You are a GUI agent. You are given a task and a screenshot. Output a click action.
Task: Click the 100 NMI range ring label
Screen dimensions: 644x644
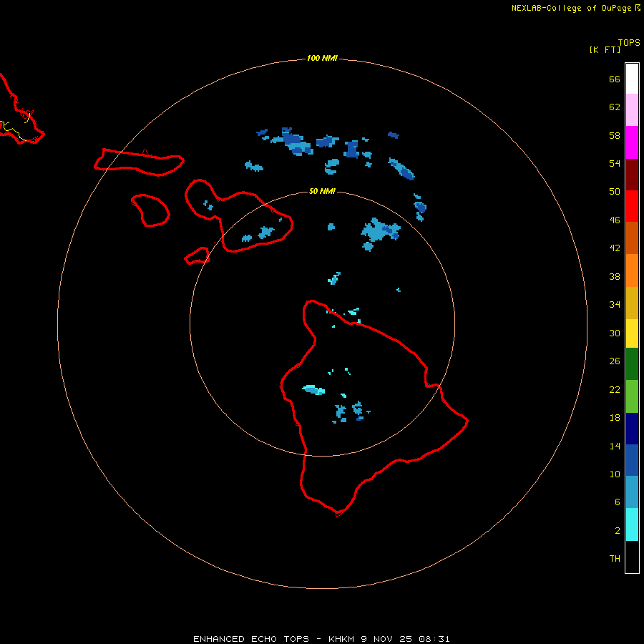(x=322, y=59)
